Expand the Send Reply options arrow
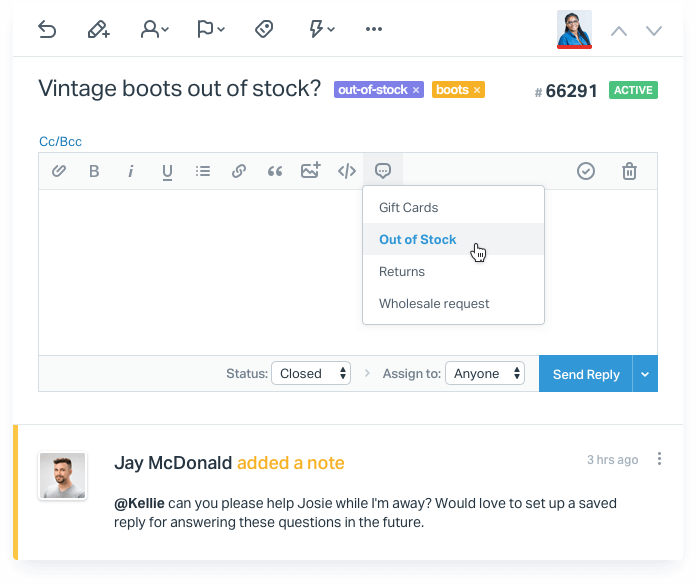 click(x=645, y=374)
